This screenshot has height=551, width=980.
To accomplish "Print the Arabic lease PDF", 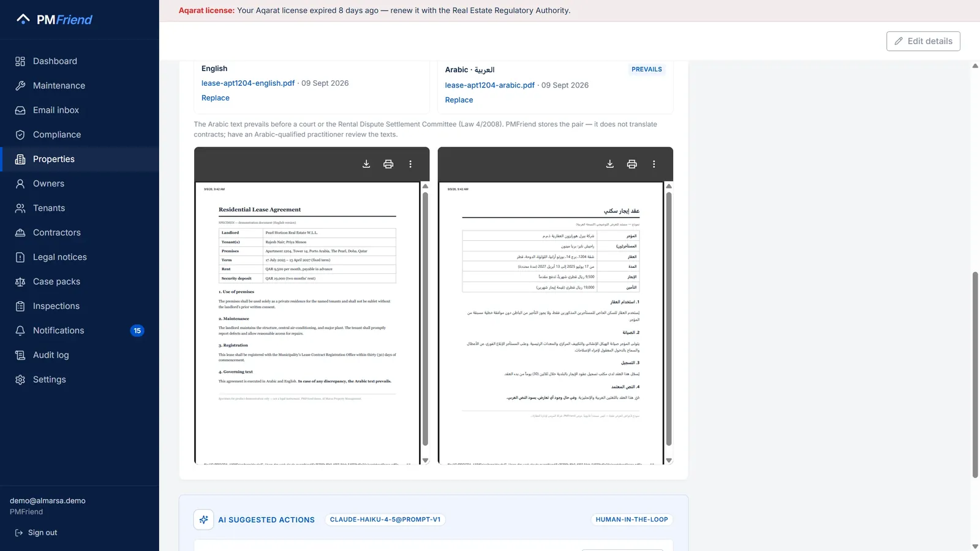I will point(632,164).
